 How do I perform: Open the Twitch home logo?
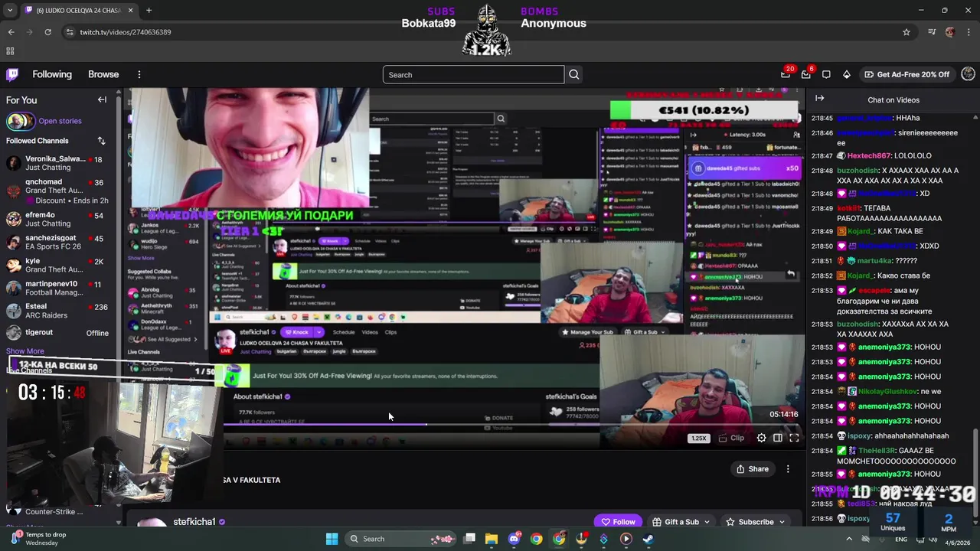(12, 74)
